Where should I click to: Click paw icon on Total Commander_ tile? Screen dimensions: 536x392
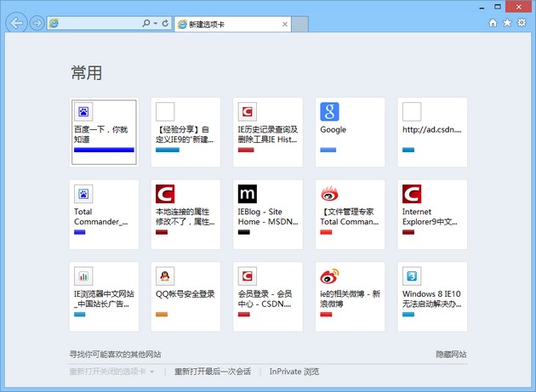click(x=83, y=194)
